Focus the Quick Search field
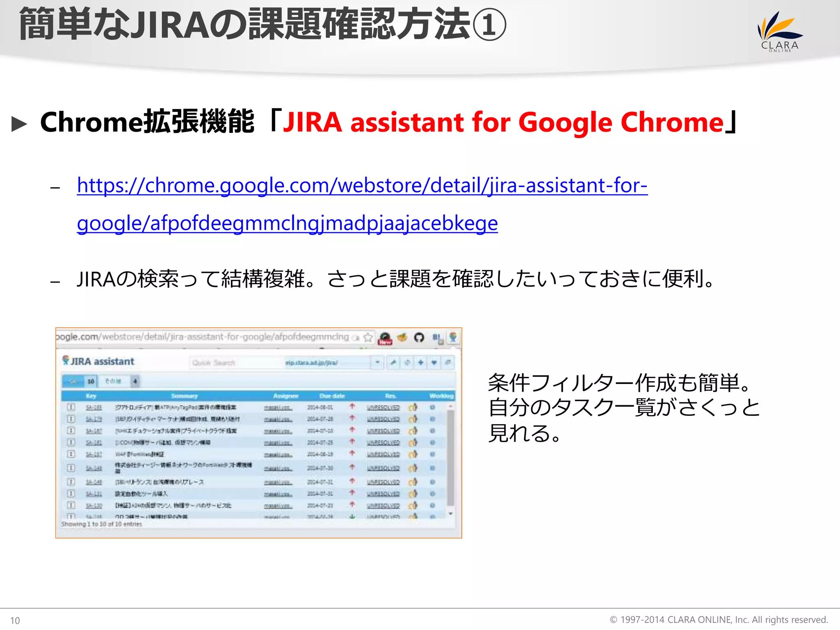This screenshot has width=840, height=630. 236,363
